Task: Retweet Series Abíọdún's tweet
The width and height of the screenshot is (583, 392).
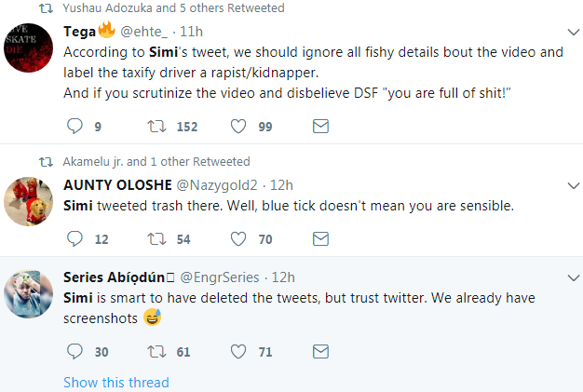Action: 156,351
